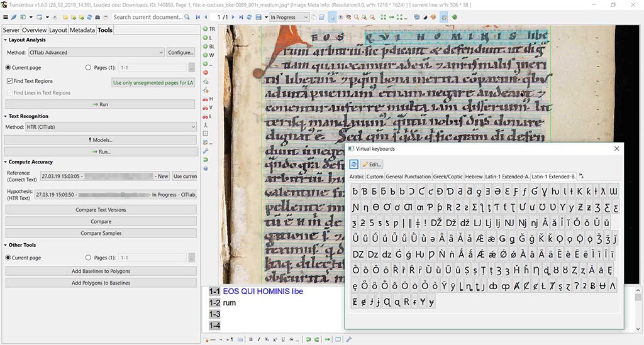Open the CITlab Advanced method dropdown
The width and height of the screenshot is (644, 345).
[x=96, y=53]
